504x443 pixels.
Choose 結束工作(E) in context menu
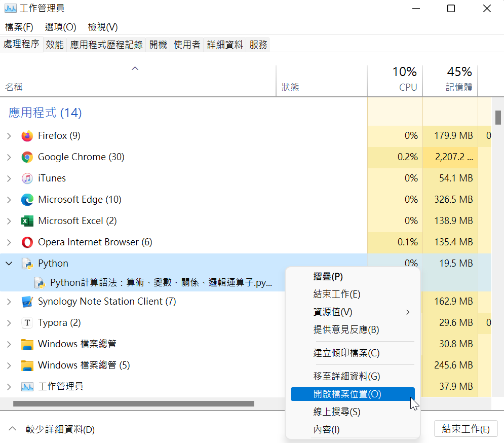[x=353, y=294]
